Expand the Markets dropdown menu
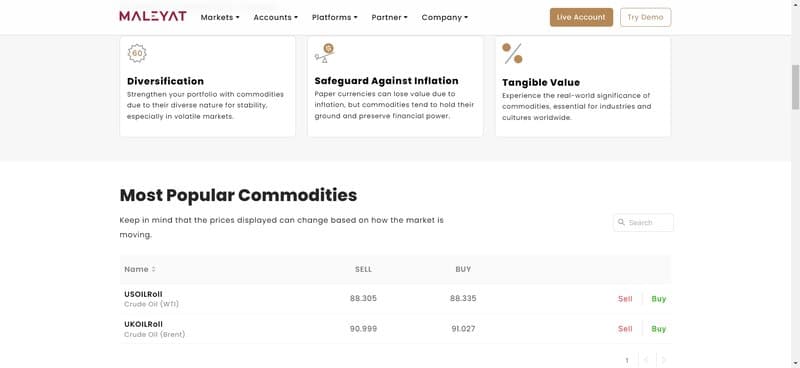The height and width of the screenshot is (368, 800). 220,17
